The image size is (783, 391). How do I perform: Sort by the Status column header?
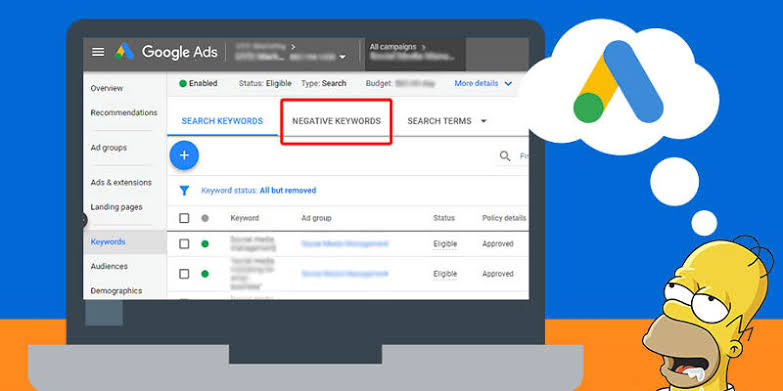[444, 218]
